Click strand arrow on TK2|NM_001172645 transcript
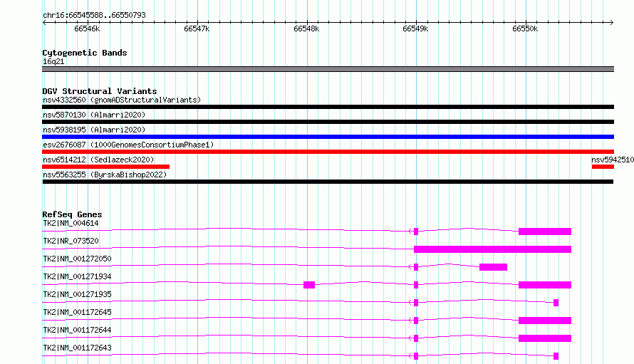The width and height of the screenshot is (634, 364). coord(410,321)
